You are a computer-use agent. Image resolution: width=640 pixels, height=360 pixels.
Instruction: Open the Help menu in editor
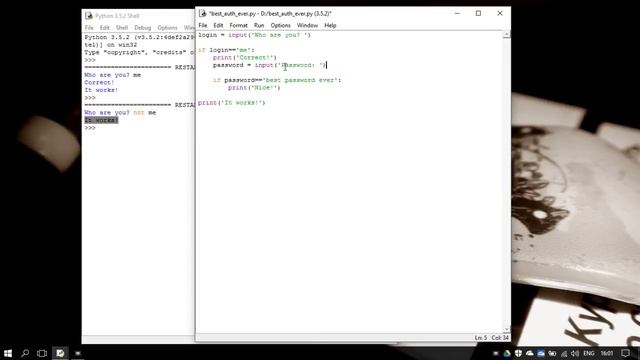[x=330, y=25]
